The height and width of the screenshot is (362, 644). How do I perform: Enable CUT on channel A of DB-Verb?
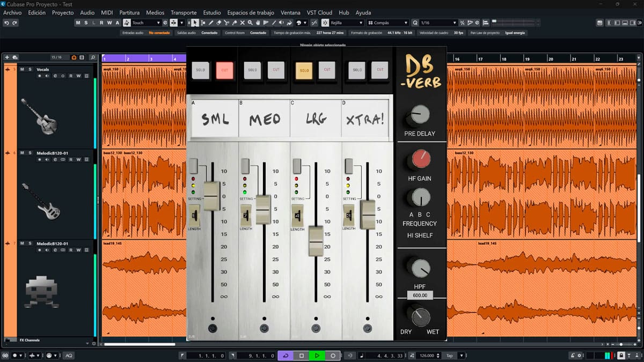(x=224, y=70)
